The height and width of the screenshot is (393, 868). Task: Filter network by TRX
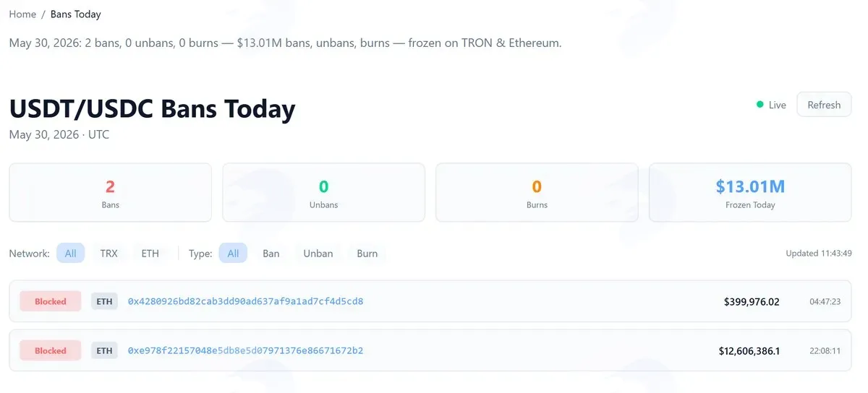109,254
